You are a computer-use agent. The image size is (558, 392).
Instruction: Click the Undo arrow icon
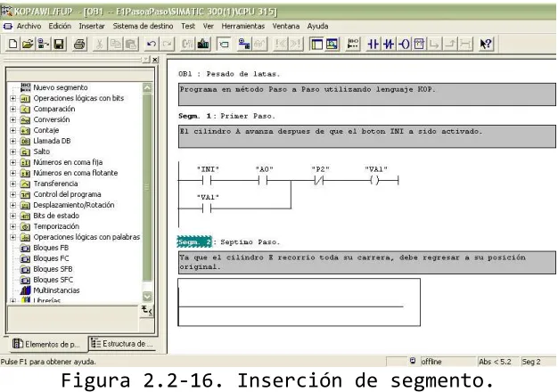coord(152,45)
